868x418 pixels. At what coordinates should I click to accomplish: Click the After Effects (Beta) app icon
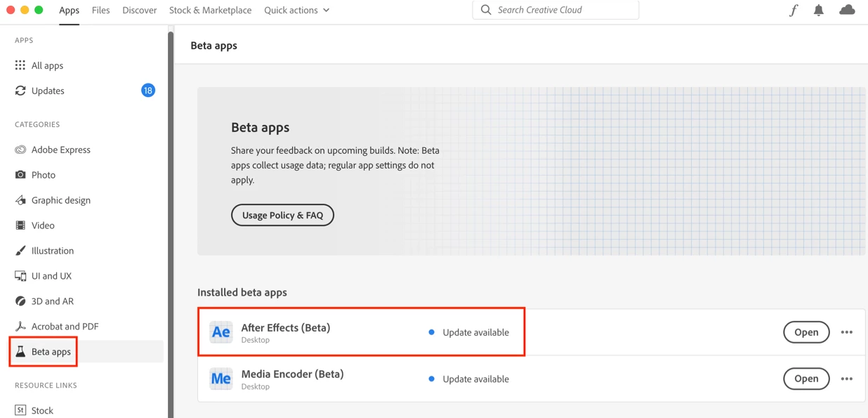pyautogui.click(x=221, y=332)
